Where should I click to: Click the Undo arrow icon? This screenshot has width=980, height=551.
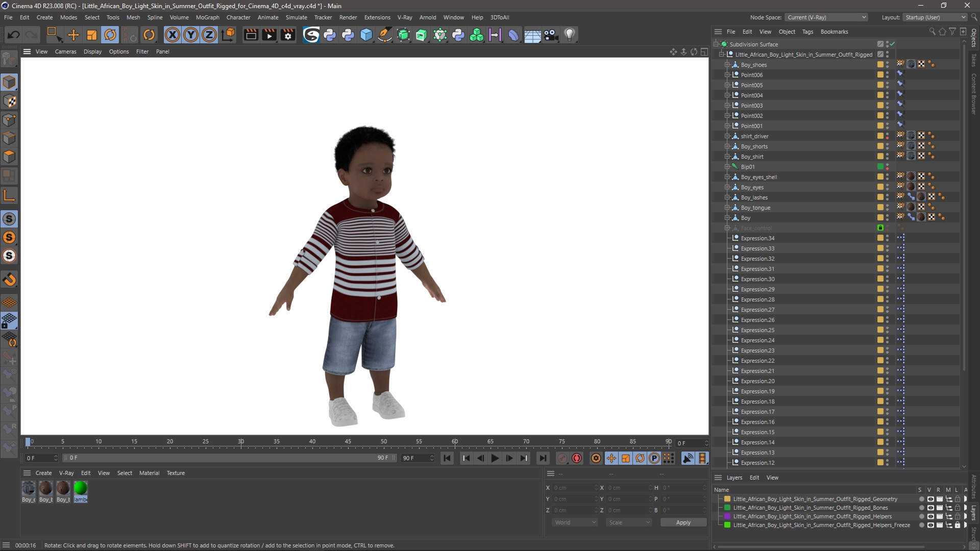pyautogui.click(x=14, y=35)
